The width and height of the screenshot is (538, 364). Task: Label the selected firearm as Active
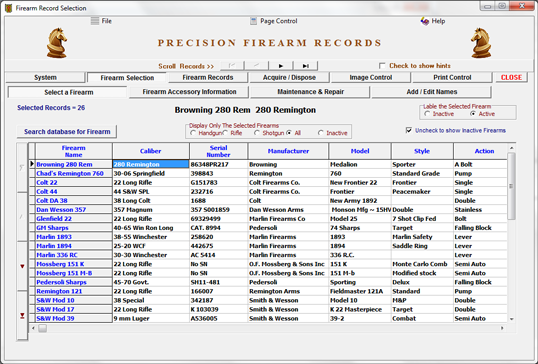[x=473, y=114]
